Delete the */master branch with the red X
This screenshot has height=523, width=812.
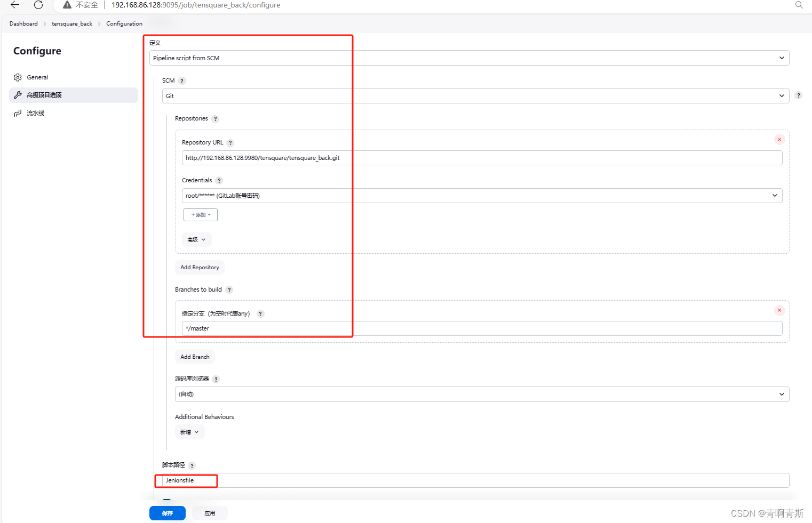point(779,310)
